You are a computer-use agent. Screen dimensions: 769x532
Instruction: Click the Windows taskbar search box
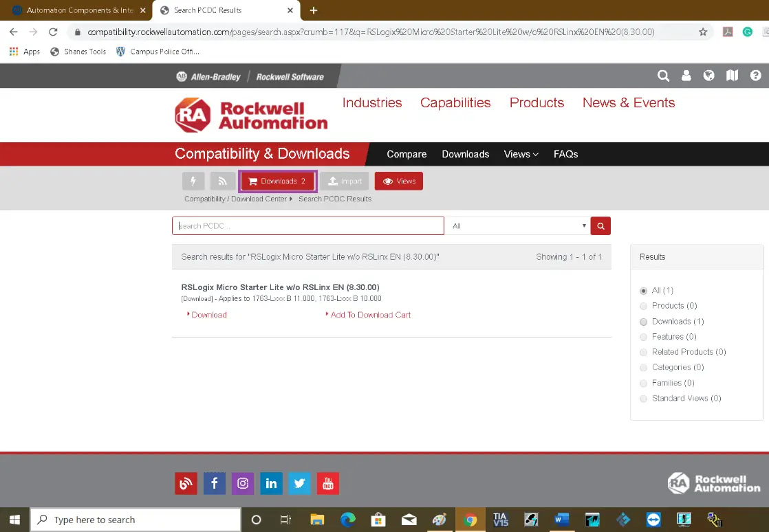(x=136, y=520)
